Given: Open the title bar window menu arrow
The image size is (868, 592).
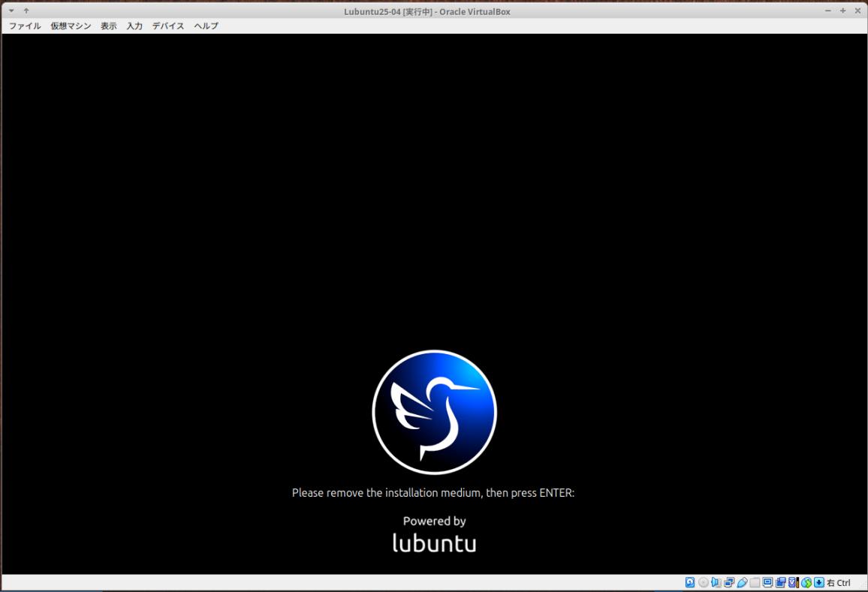Looking at the screenshot, I should pos(11,11).
